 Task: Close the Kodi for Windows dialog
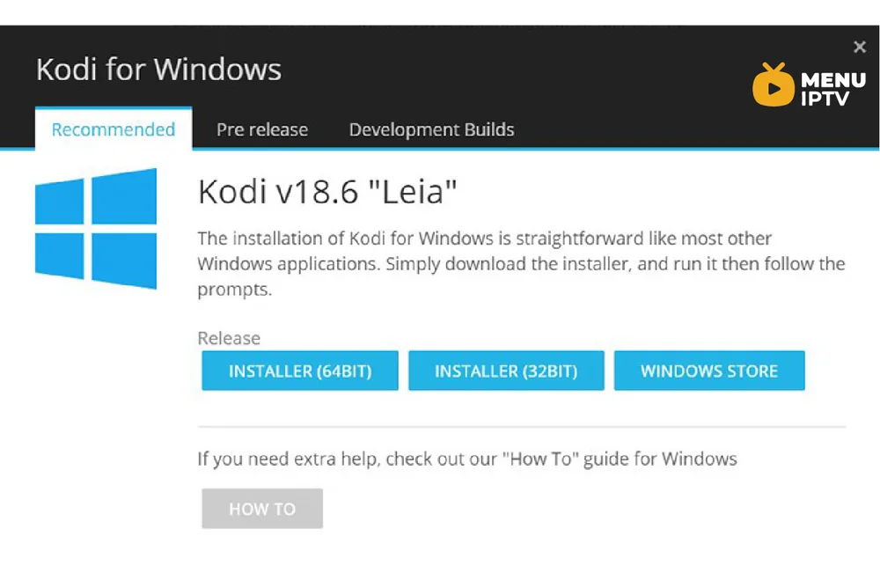pos(859,47)
